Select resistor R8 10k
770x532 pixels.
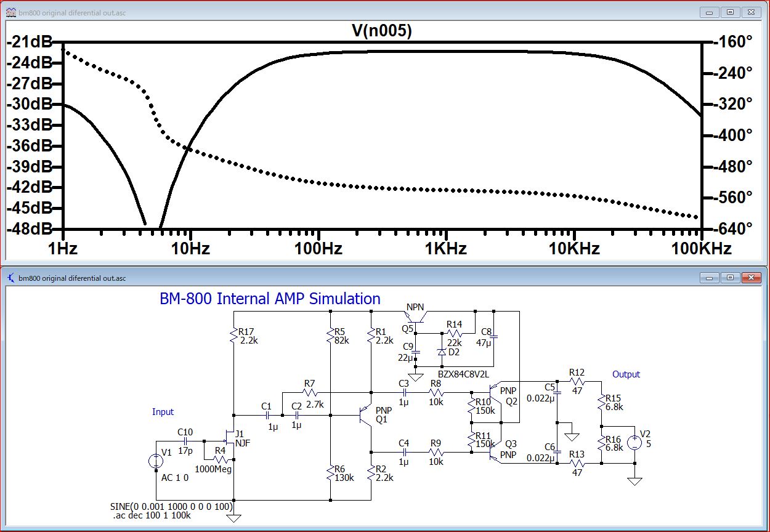tap(436, 392)
